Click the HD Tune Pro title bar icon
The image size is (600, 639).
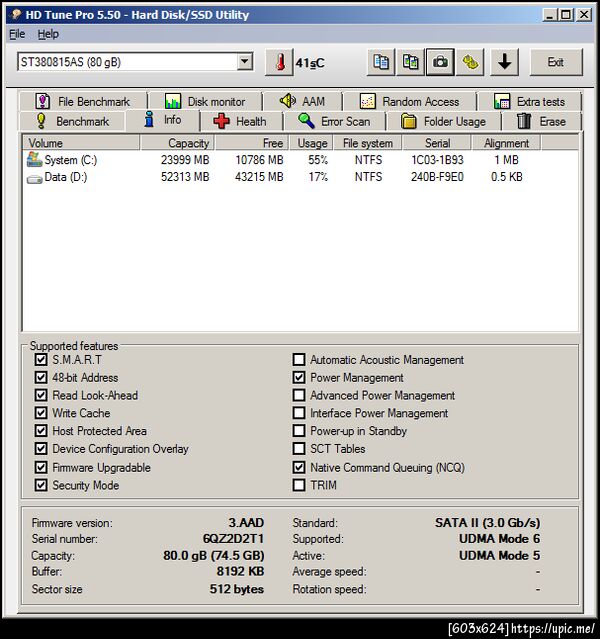pyautogui.click(x=16, y=15)
